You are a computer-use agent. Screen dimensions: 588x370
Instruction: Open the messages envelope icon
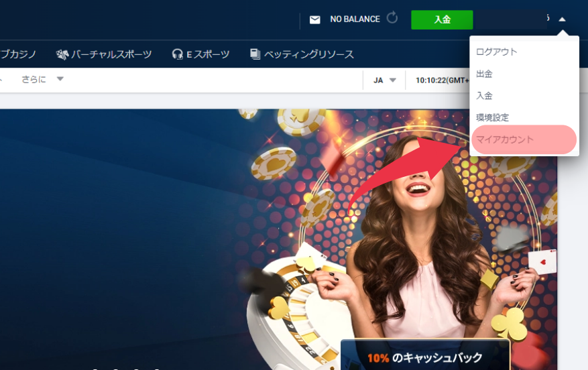(314, 20)
